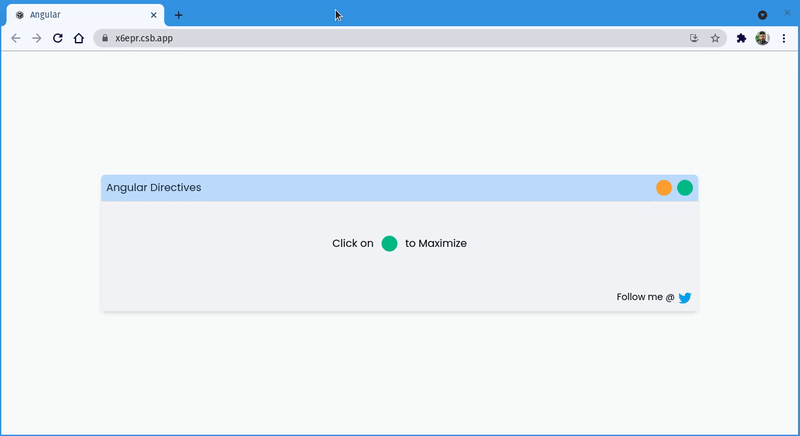Screen dimensions: 800x436
Task: Go forward to the next page
Action: (x=37, y=38)
